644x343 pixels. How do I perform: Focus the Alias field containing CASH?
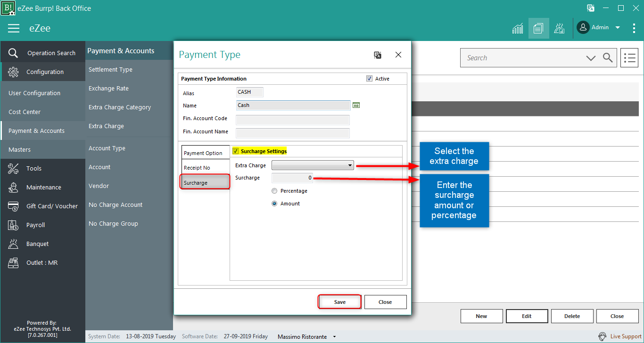click(x=250, y=92)
